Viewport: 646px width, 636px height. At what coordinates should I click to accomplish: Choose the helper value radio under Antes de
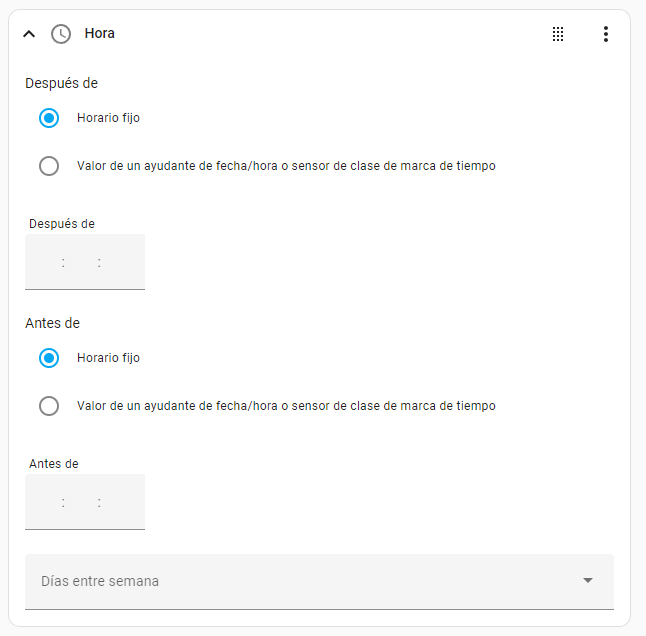49,406
